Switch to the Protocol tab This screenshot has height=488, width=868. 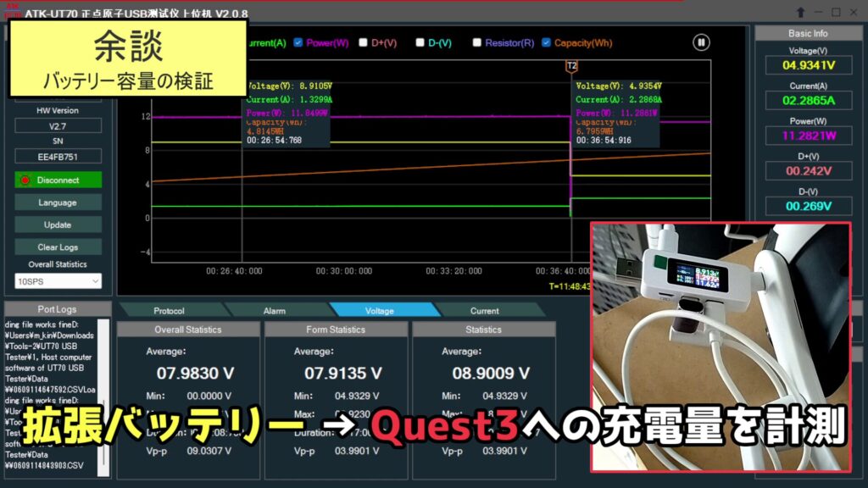169,310
